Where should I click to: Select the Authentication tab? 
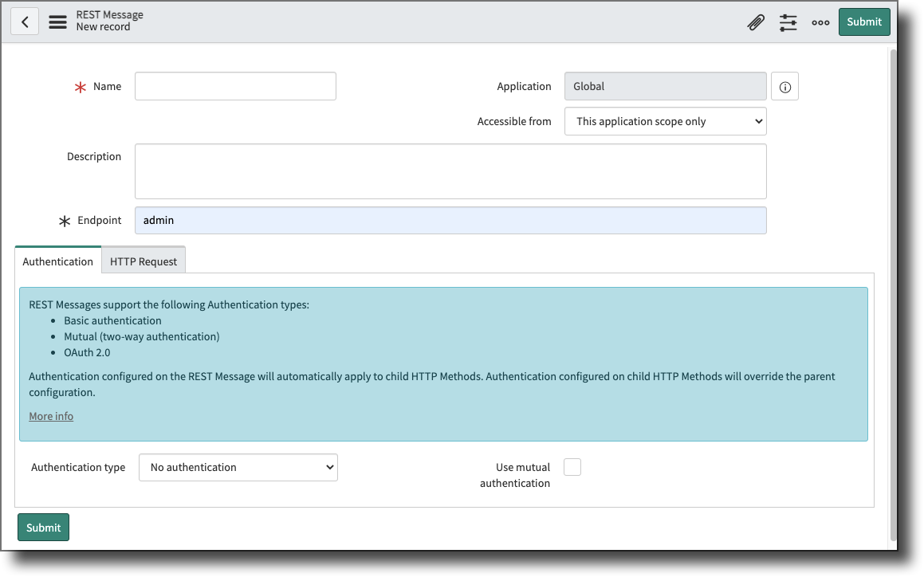pos(57,261)
